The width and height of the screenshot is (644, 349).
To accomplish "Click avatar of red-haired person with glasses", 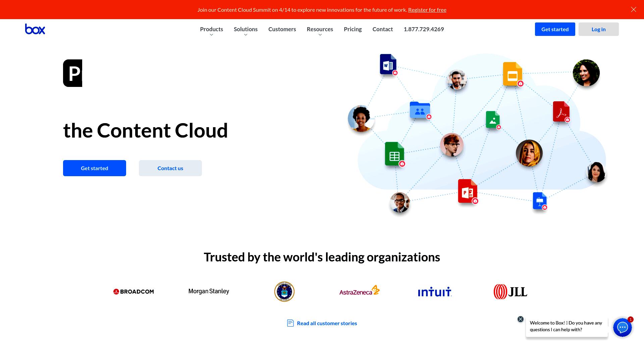I will pos(452,145).
